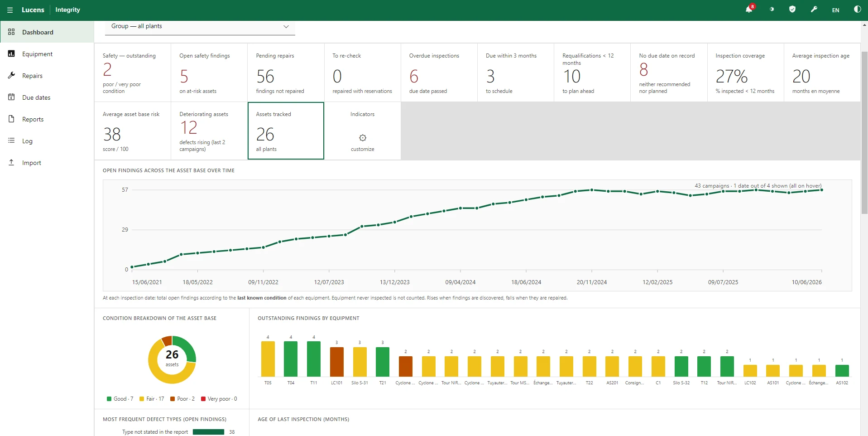Click the Equipment icon in the sidebar

click(x=11, y=53)
